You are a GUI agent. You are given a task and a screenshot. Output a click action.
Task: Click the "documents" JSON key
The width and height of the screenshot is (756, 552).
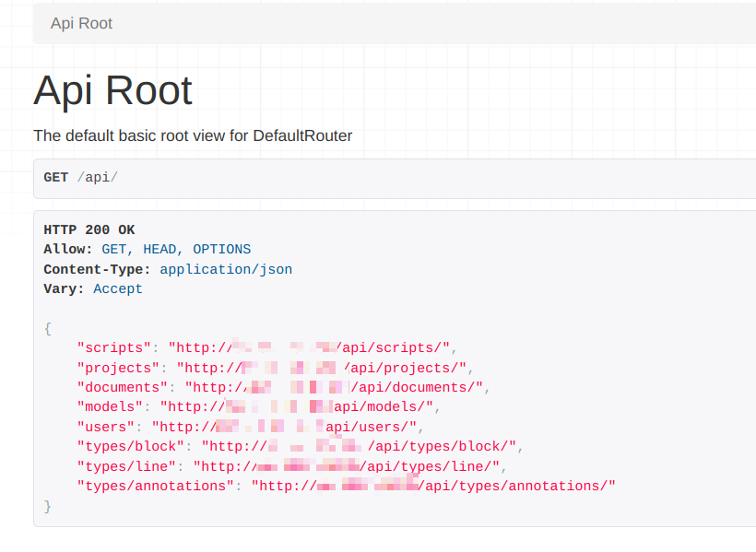tap(123, 387)
